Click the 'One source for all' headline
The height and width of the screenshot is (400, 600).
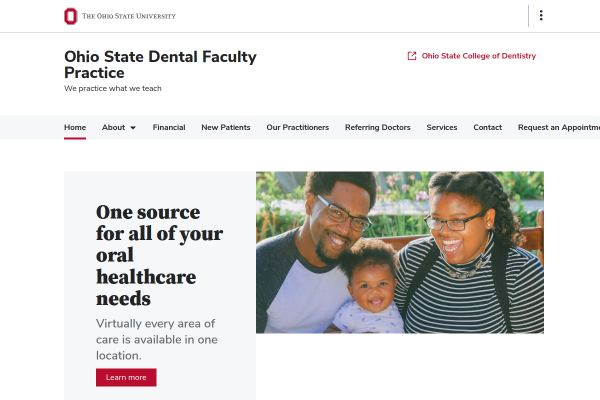[159, 255]
